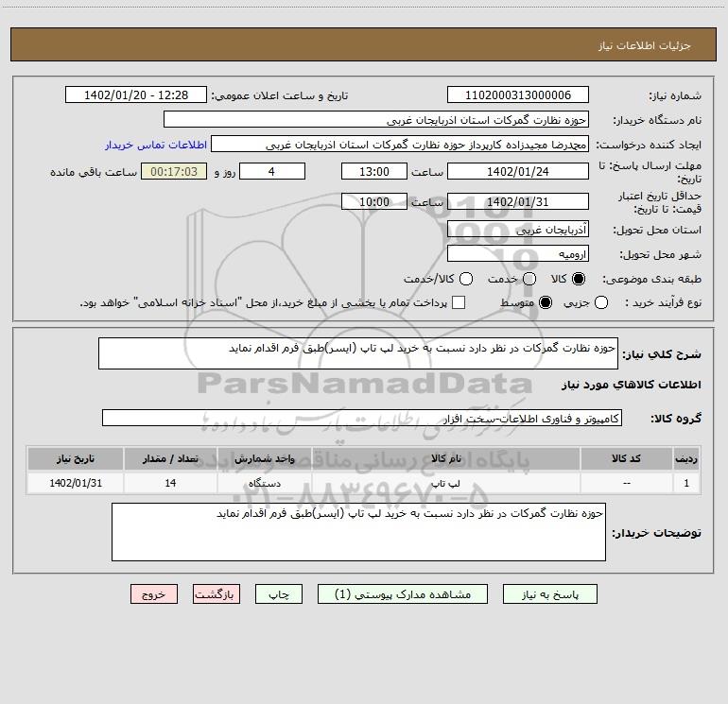The image size is (728, 704).
Task: Click the remaining time countdown 00:17:03
Action: tap(174, 171)
